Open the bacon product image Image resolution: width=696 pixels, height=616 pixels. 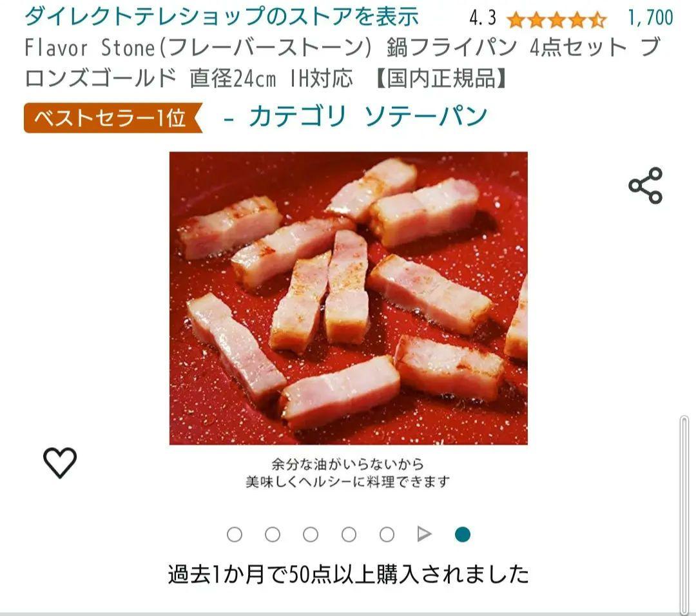349,298
